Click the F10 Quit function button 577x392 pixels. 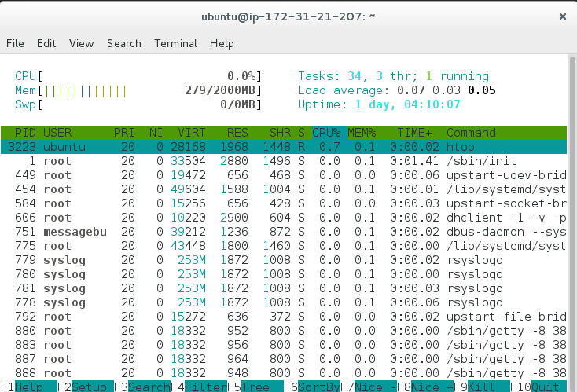[538, 387]
